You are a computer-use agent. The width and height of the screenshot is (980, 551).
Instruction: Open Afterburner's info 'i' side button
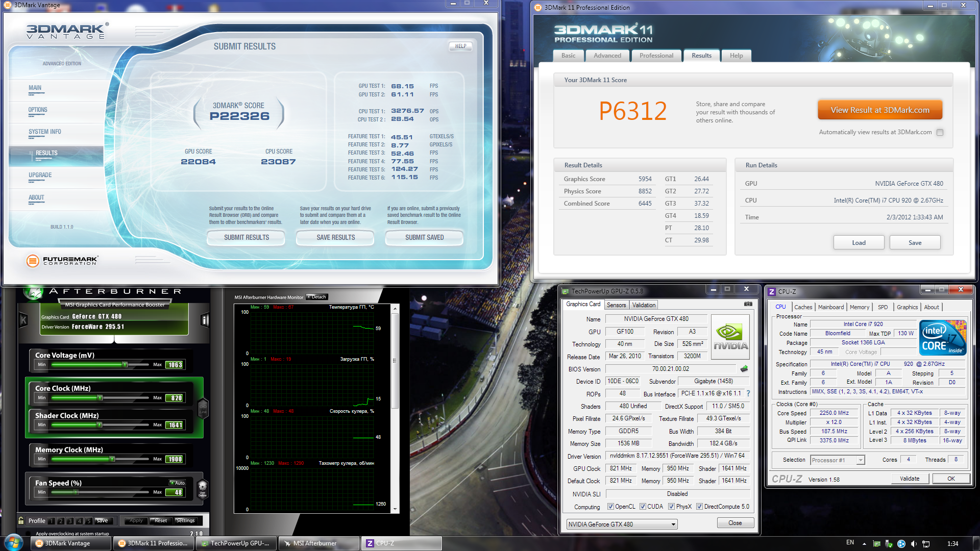tap(205, 320)
